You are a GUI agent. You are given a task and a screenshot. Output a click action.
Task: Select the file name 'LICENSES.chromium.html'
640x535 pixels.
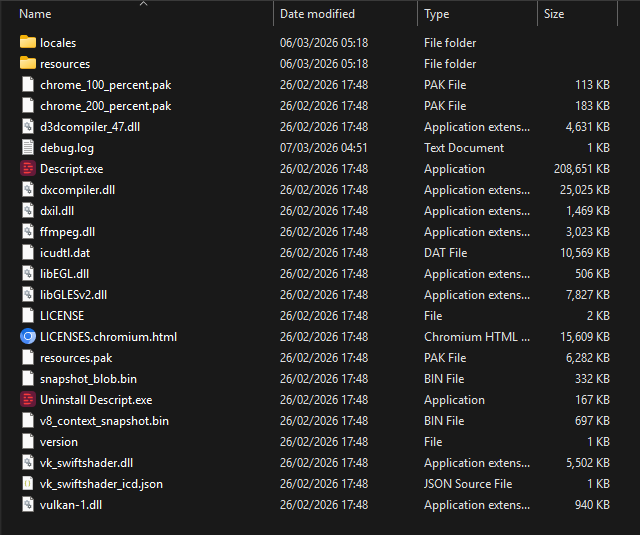click(108, 337)
